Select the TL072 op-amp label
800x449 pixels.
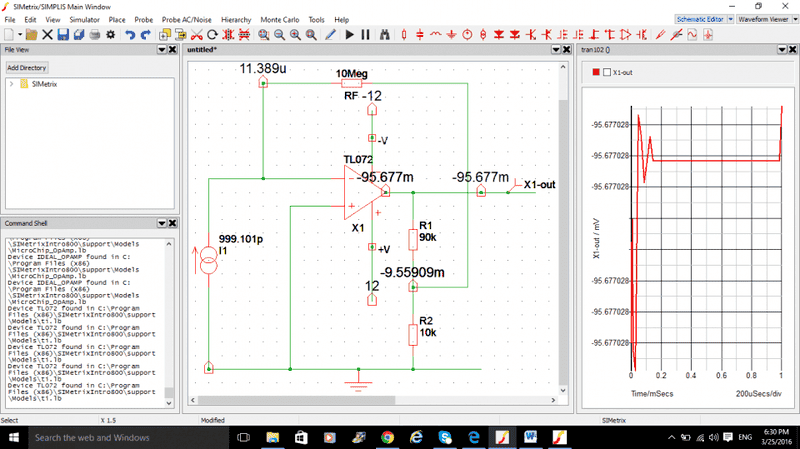pyautogui.click(x=358, y=159)
